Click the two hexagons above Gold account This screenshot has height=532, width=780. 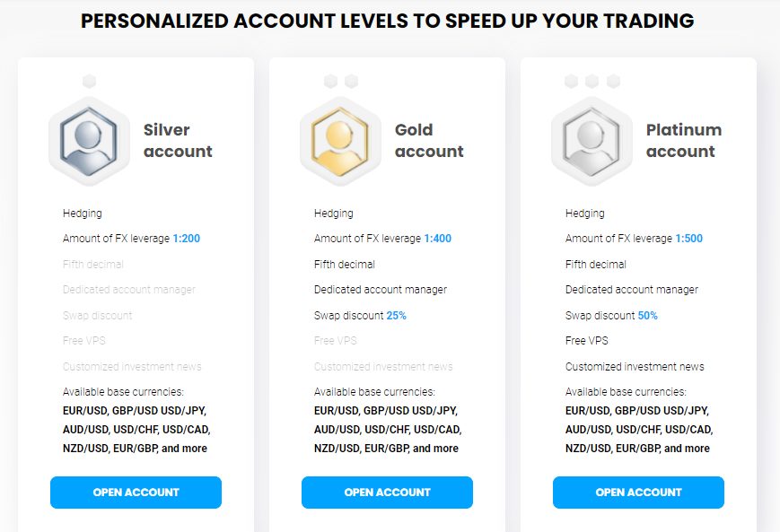click(341, 82)
